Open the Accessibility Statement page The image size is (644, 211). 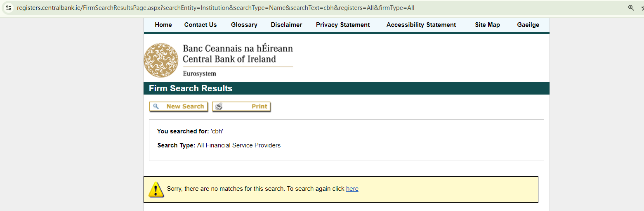click(x=421, y=25)
